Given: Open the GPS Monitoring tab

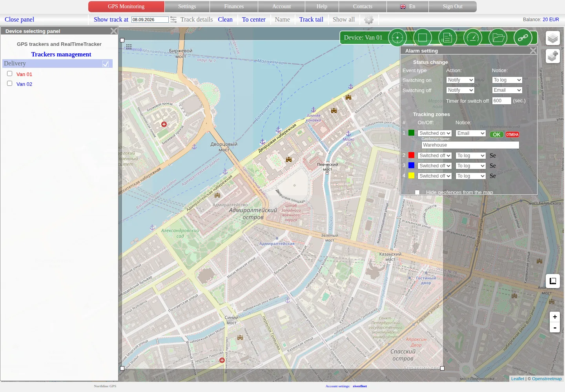Looking at the screenshot, I should (x=126, y=7).
